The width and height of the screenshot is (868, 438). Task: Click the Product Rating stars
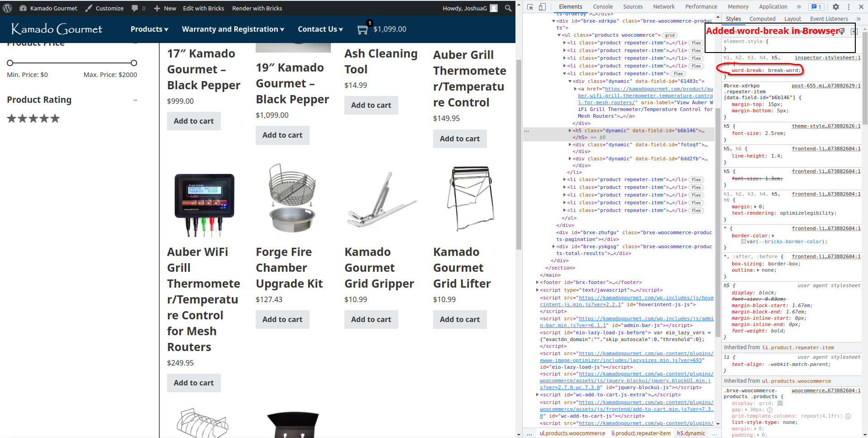coord(33,119)
